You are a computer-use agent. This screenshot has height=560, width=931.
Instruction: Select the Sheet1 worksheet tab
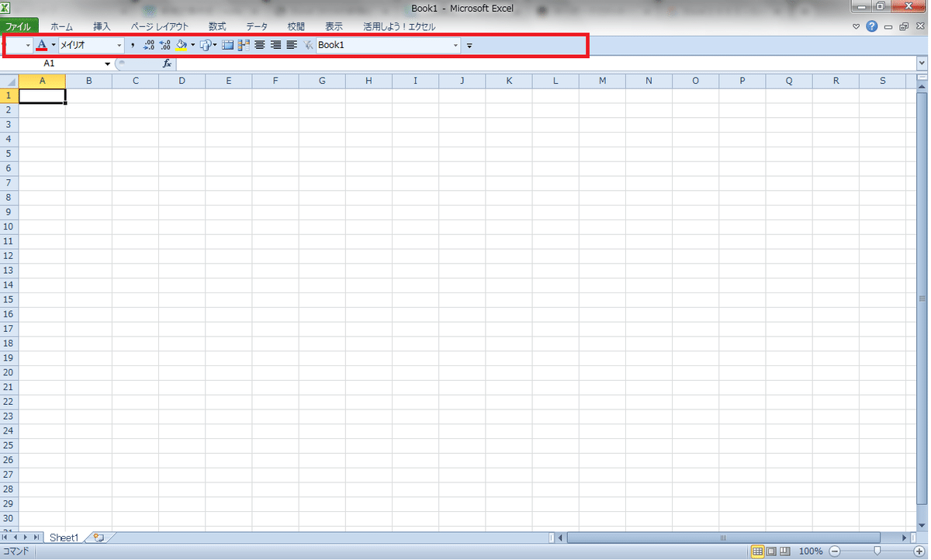64,537
